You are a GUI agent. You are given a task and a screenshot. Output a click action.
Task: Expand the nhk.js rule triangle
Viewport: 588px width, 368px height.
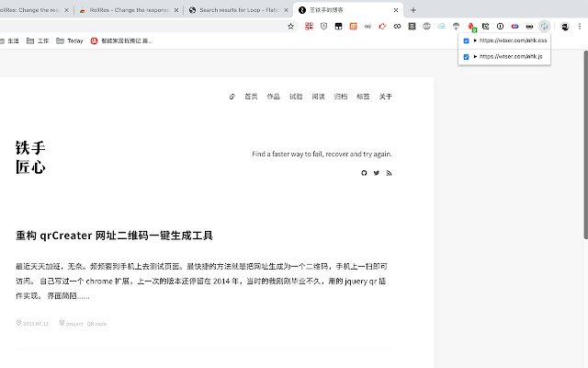tap(475, 56)
